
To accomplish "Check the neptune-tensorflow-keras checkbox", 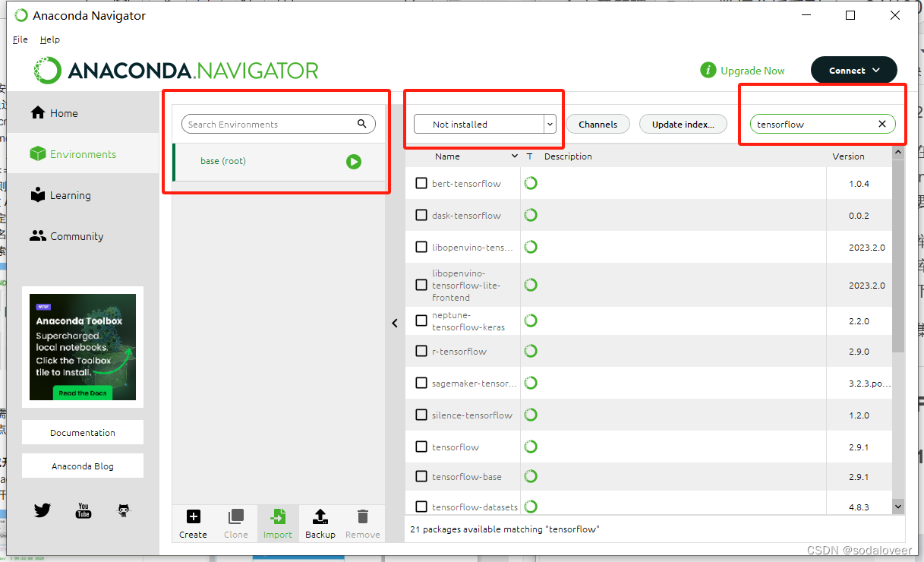I will (x=421, y=320).
